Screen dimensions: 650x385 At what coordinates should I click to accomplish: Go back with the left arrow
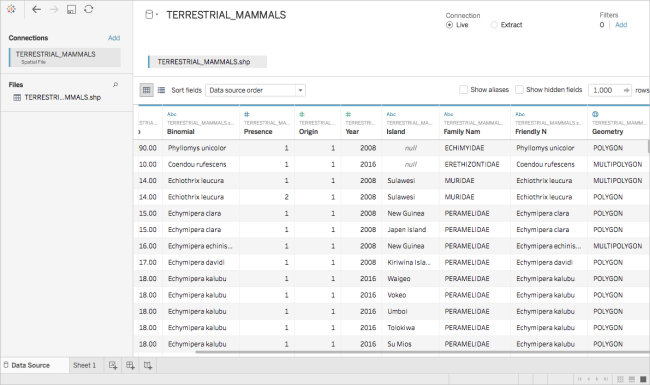pyautogui.click(x=36, y=9)
